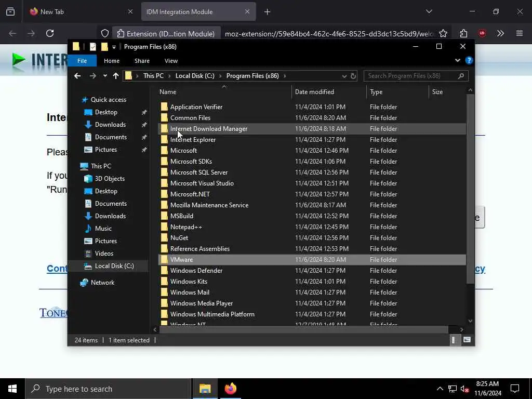Select Network in navigation pane

click(102, 283)
